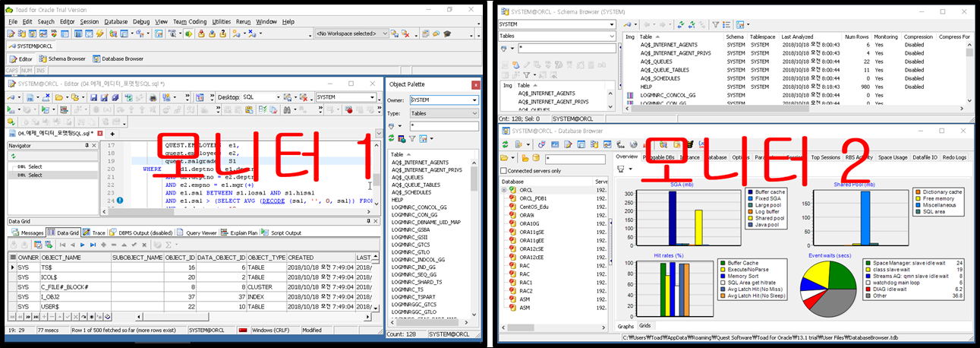Click the Database Browser window bar button

118,59
